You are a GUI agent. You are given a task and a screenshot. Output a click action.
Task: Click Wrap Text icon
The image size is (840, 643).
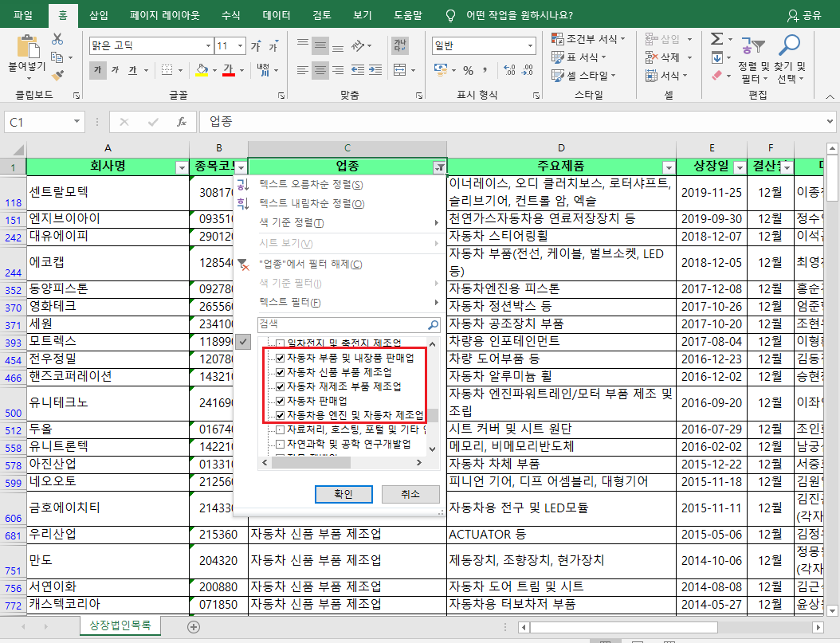[x=400, y=46]
